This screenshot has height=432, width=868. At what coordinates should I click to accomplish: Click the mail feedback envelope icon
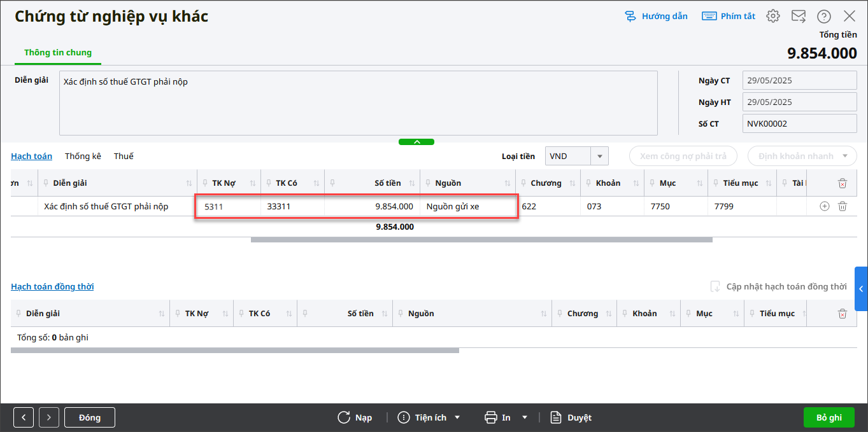[x=799, y=17]
